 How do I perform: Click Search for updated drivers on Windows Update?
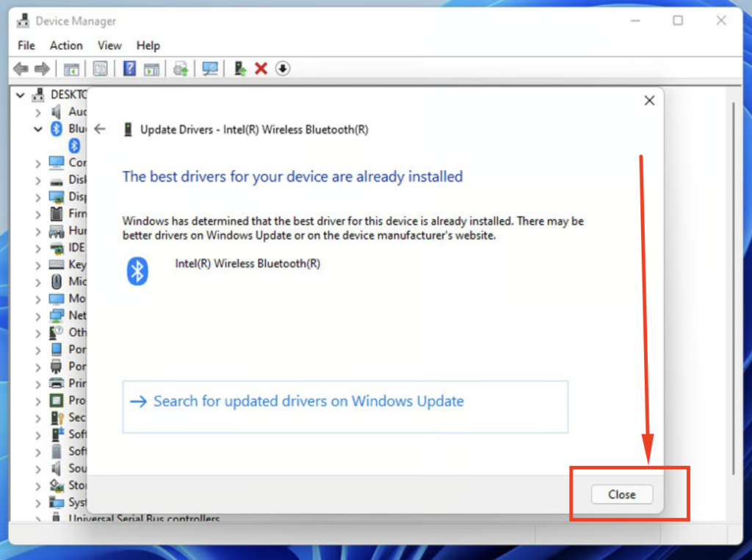[x=308, y=401]
